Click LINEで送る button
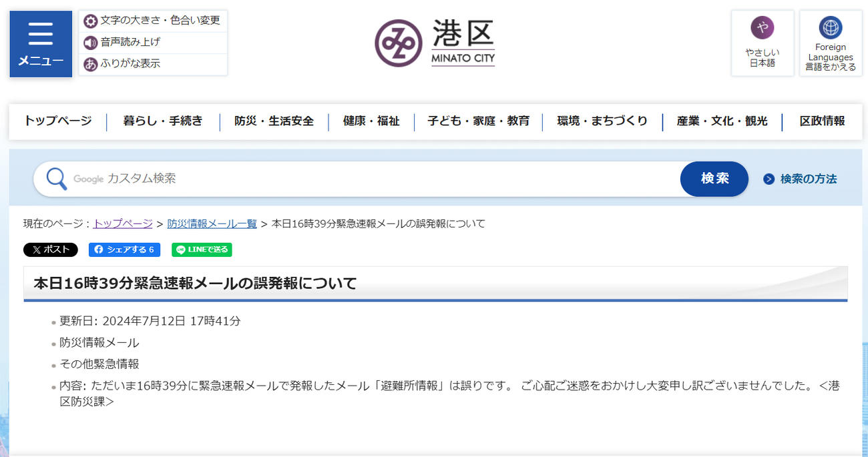This screenshot has height=457, width=868. pyautogui.click(x=202, y=250)
